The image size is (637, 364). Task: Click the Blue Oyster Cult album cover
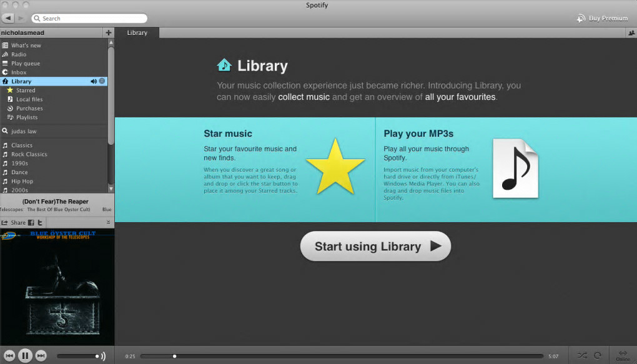pos(57,287)
